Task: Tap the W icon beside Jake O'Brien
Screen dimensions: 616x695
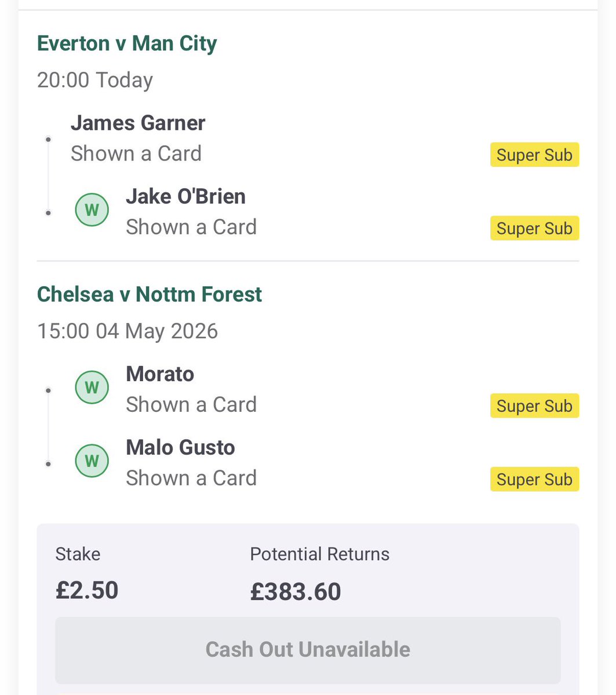Action: pos(92,210)
